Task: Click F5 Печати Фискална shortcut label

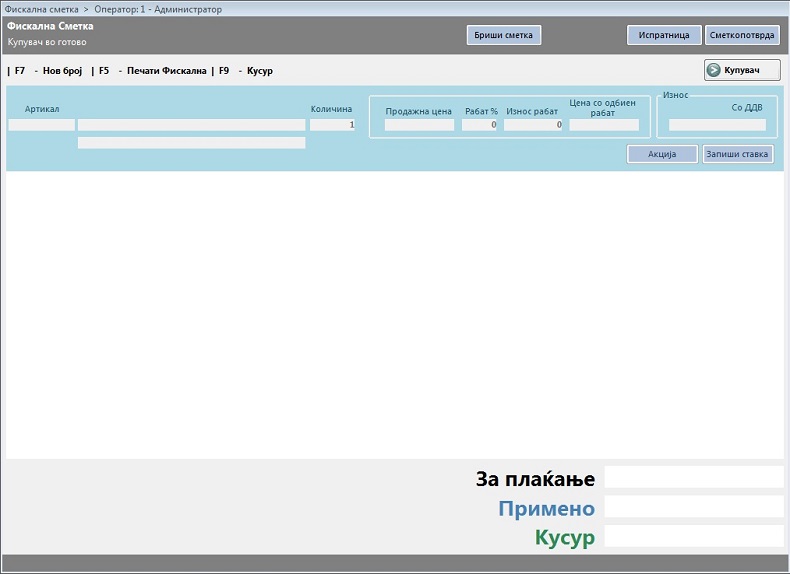Action: 153,71
